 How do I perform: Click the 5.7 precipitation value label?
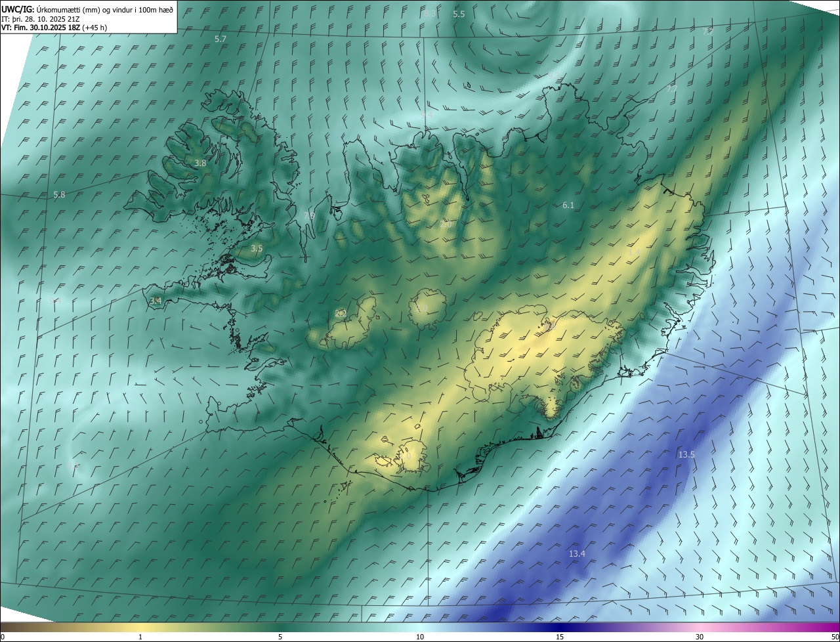220,39
